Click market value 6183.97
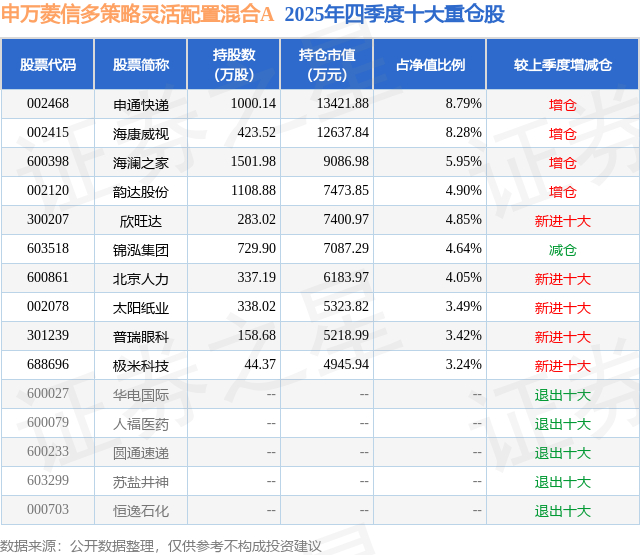 pos(346,278)
